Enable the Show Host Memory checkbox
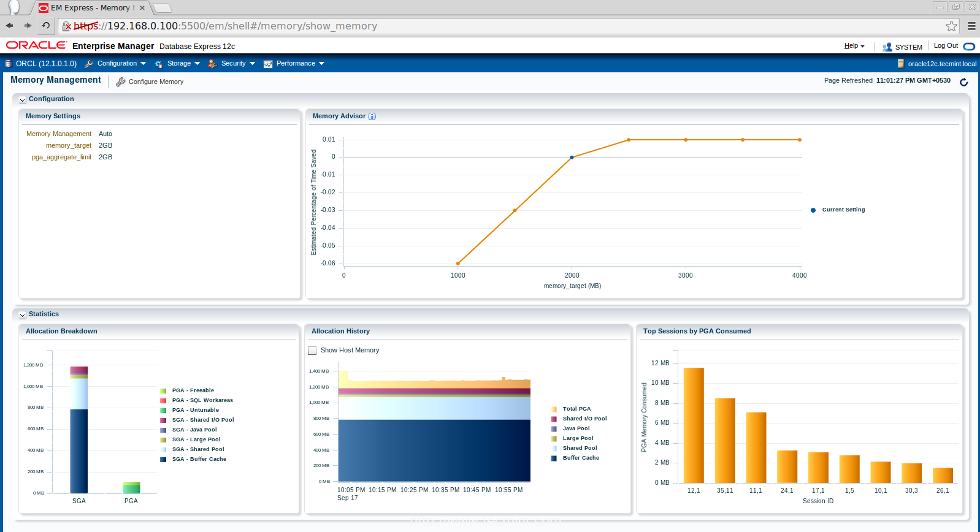This screenshot has height=532, width=980. click(x=312, y=351)
